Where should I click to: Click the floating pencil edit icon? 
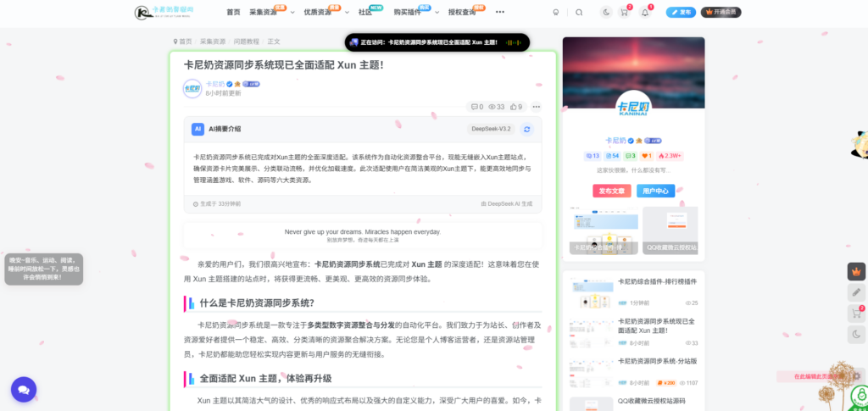point(856,292)
